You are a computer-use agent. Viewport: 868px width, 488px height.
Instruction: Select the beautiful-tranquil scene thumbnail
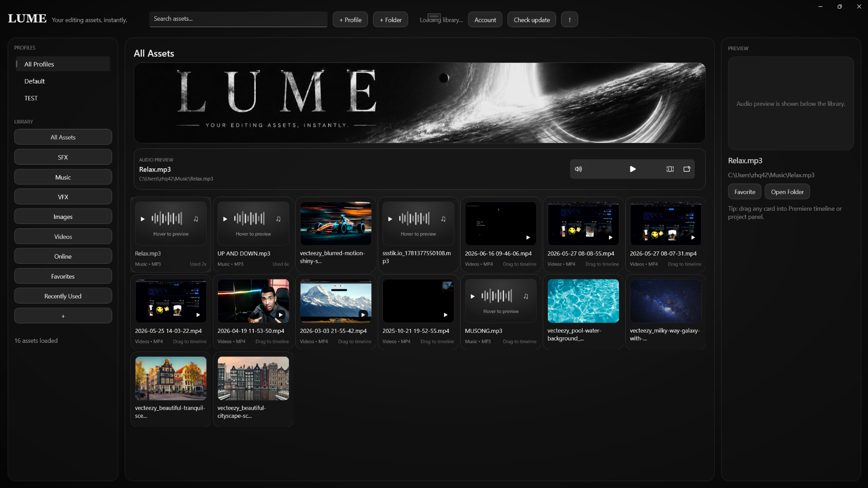(x=171, y=378)
